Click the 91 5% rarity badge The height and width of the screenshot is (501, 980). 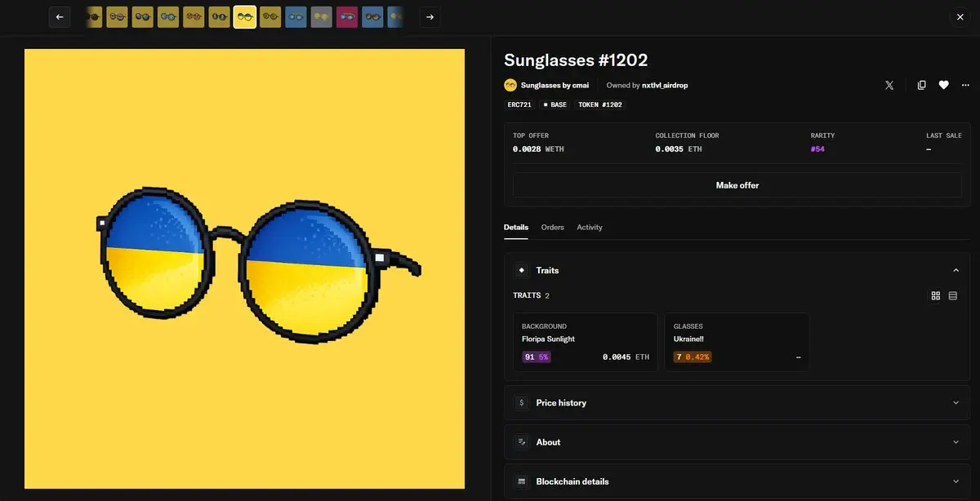pos(536,357)
